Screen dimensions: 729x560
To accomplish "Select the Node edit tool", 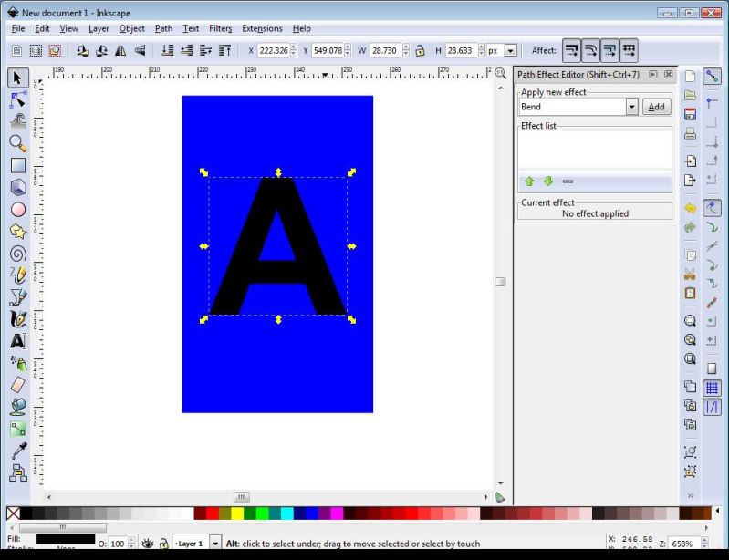I will pos(17,99).
